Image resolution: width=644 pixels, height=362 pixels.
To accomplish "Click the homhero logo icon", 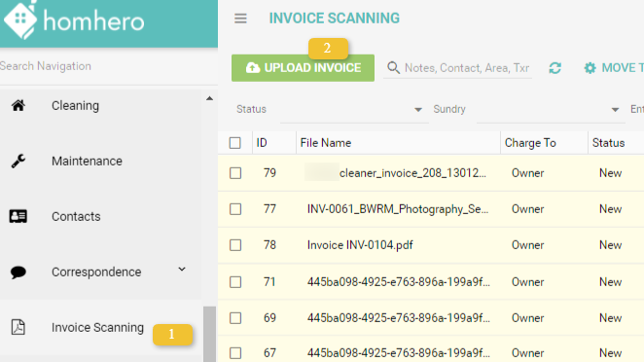I will (20, 19).
